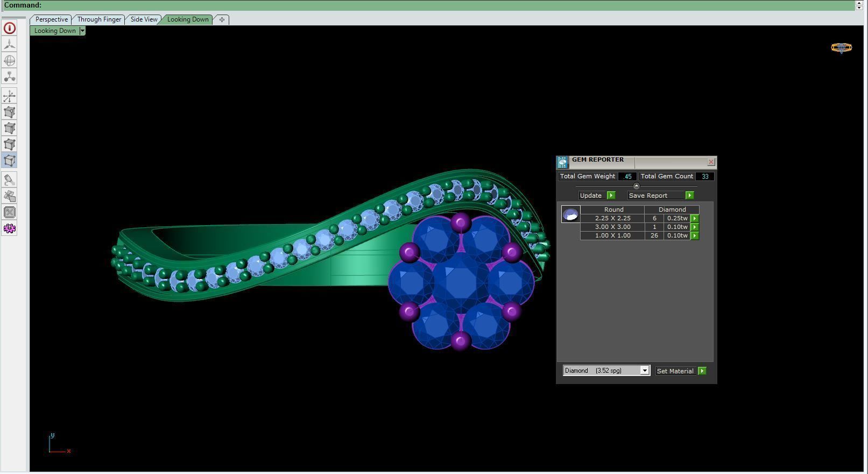
Task: Switch to the Perspective viewport tab
Action: pos(52,19)
